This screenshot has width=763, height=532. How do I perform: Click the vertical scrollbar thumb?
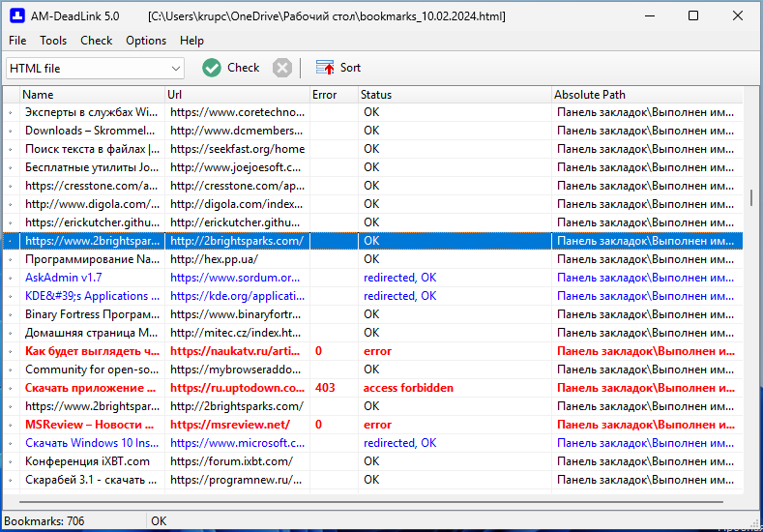click(751, 197)
